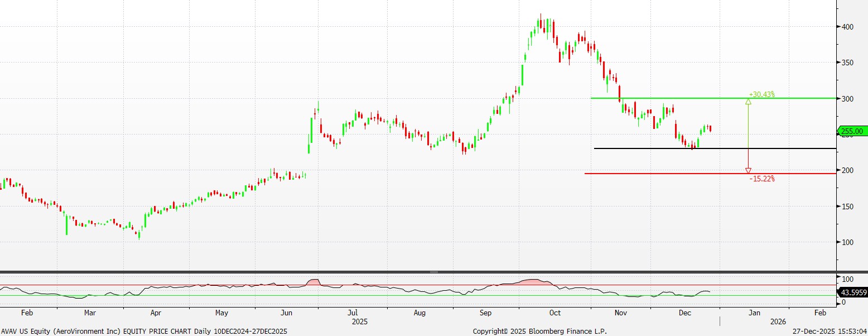This screenshot has height=336, width=868.
Task: Click the red RSI overbought threshold line
Action: pos(418,285)
